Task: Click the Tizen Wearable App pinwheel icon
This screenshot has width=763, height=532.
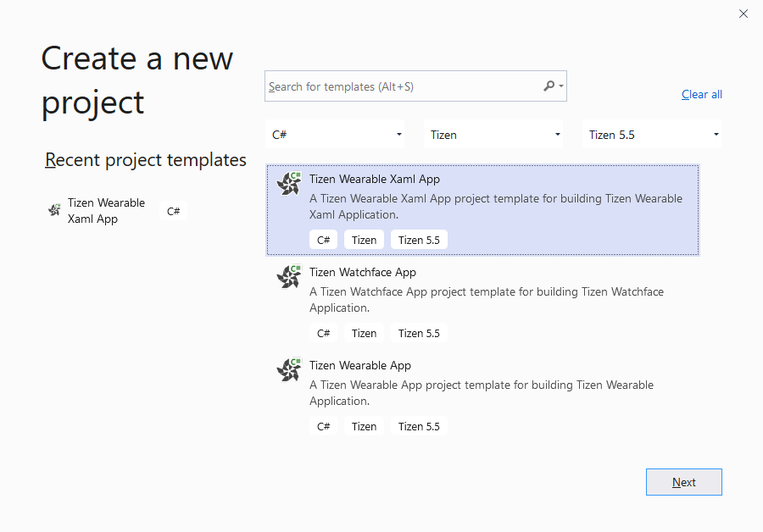Action: 289,369
